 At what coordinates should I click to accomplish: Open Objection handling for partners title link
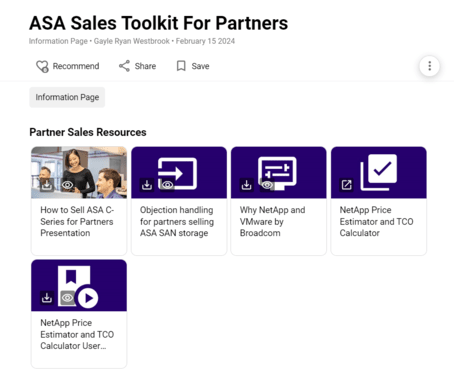(177, 221)
